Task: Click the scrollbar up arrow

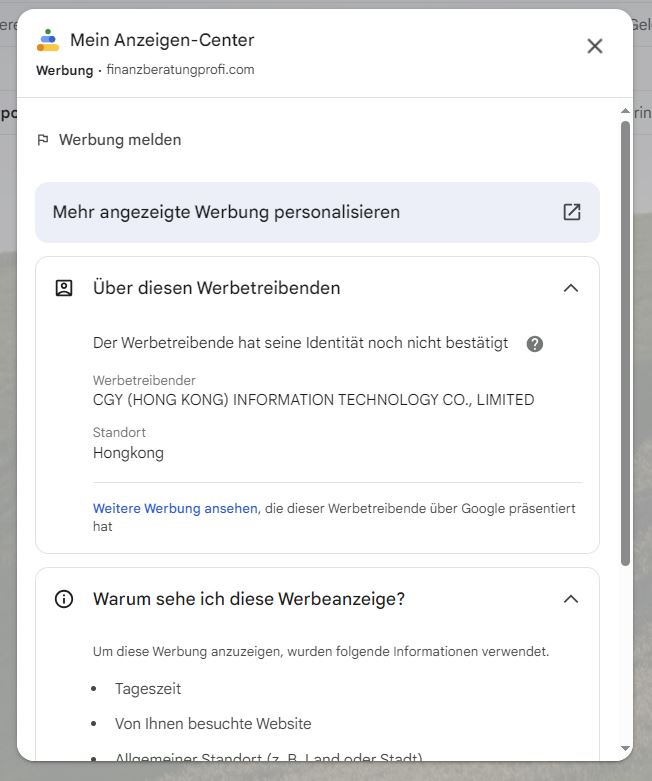Action: 625,111
